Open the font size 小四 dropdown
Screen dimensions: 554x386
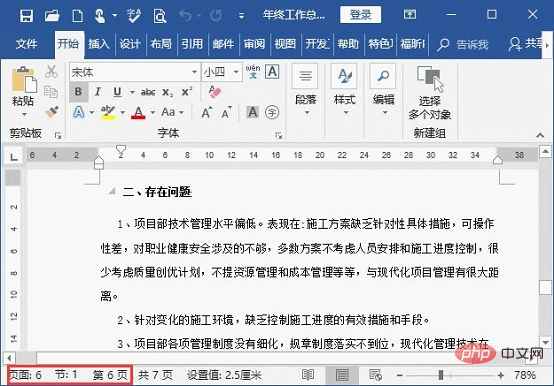[x=236, y=72]
